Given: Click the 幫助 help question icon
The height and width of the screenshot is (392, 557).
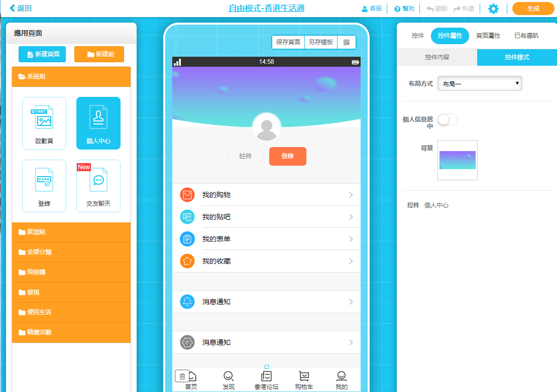Looking at the screenshot, I should tap(397, 9).
